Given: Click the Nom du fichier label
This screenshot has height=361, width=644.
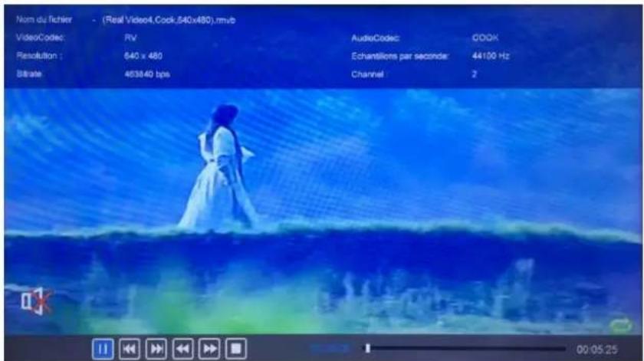Looking at the screenshot, I should pyautogui.click(x=44, y=19).
